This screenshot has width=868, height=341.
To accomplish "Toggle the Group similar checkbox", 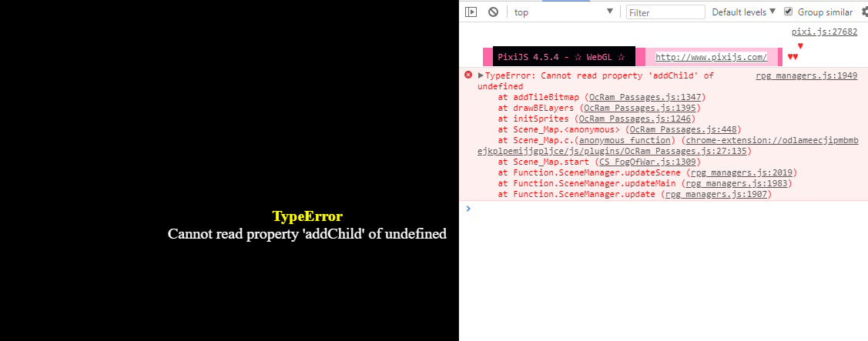I will click(789, 12).
